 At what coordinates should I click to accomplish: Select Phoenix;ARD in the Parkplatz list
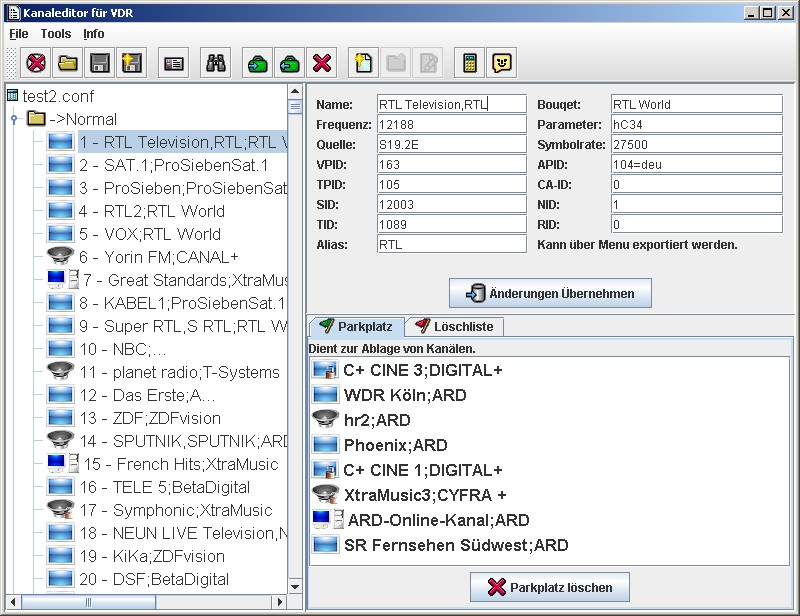395,445
